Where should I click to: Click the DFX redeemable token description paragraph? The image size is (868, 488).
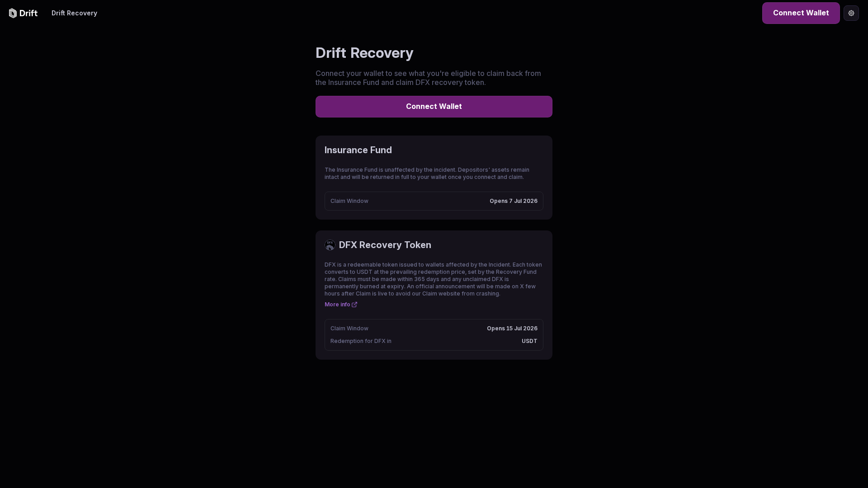[x=433, y=279]
